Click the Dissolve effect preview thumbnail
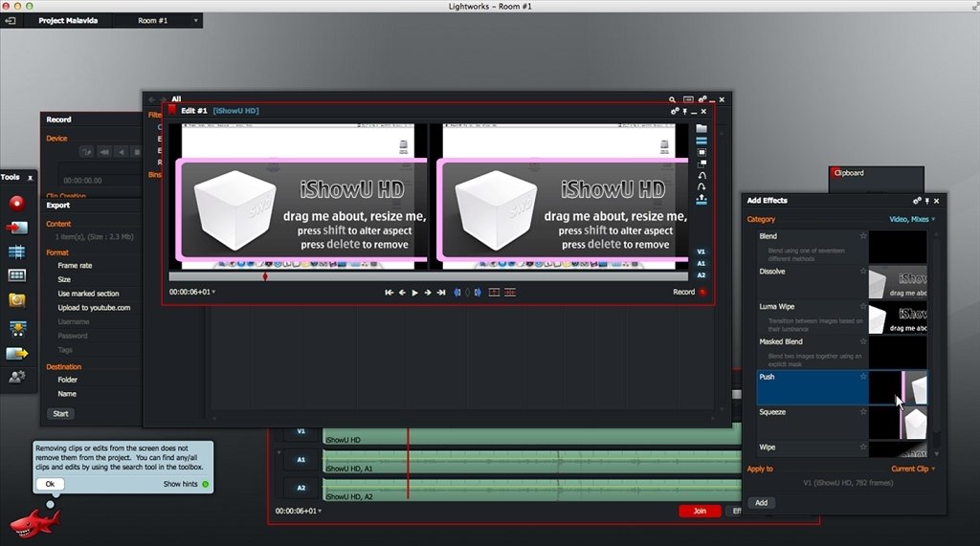The image size is (980, 546). 898,283
